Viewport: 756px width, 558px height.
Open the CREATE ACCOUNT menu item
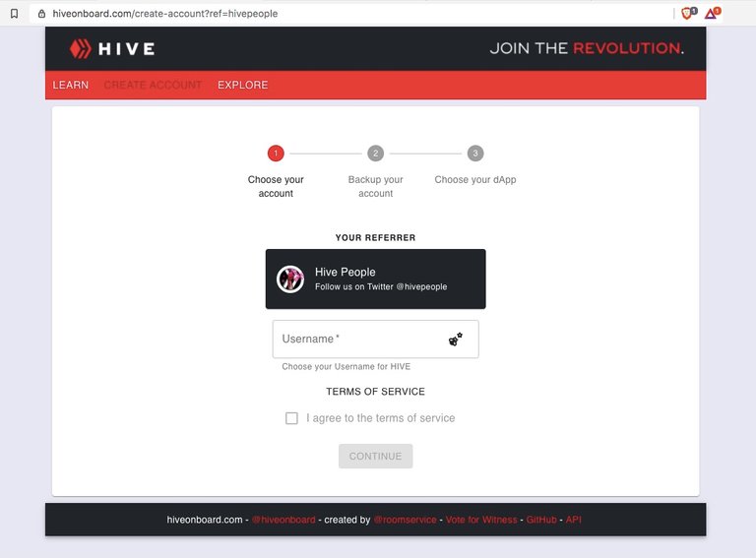click(153, 85)
